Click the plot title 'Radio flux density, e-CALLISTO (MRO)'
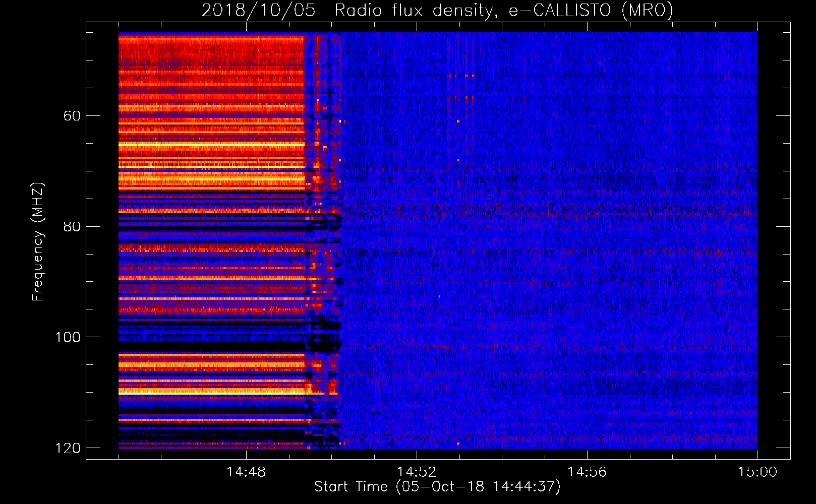The height and width of the screenshot is (504, 816). tap(504, 10)
